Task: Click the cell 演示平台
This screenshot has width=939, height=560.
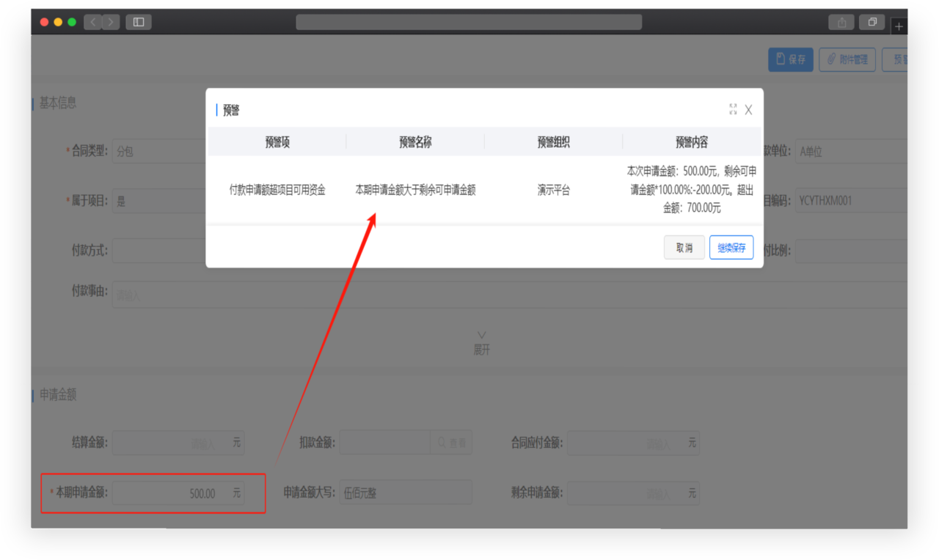Action: click(x=553, y=190)
